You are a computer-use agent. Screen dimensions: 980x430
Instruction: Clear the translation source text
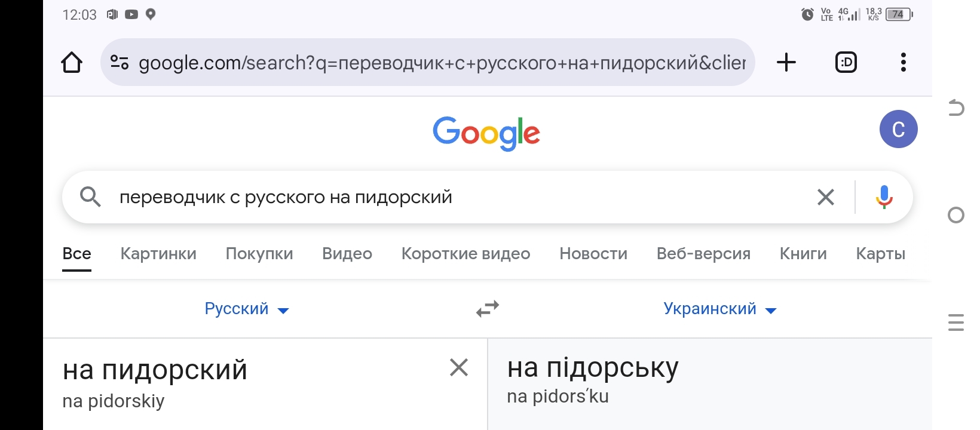(x=458, y=367)
